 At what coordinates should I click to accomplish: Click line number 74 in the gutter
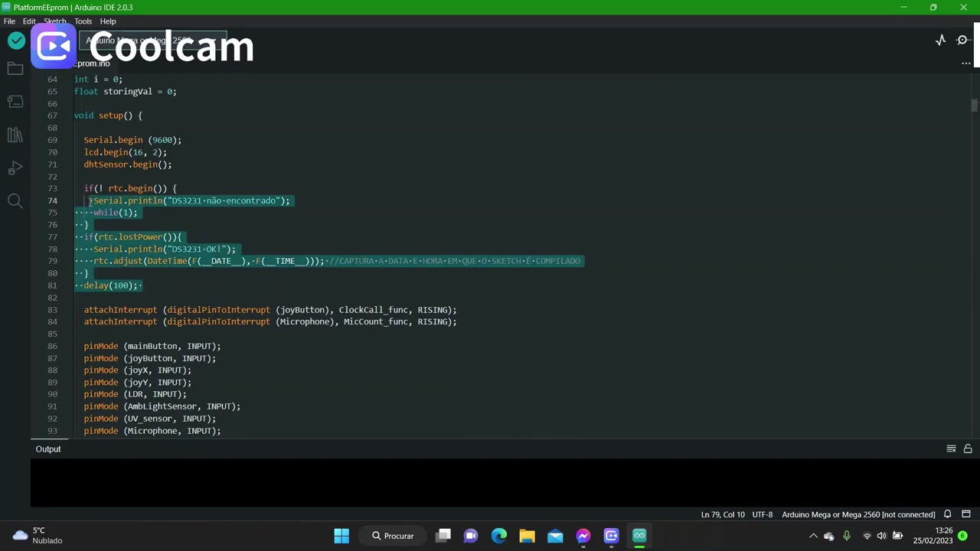pos(52,201)
